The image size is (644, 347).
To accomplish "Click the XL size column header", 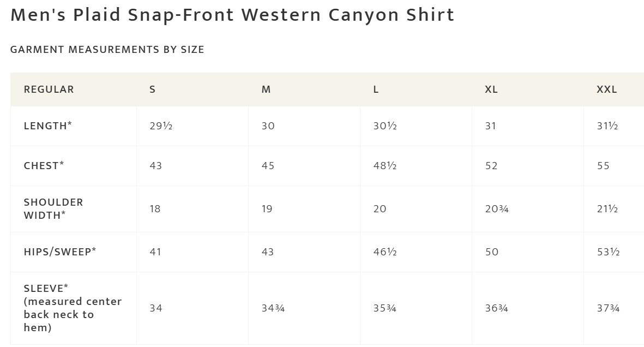I will coord(491,89).
